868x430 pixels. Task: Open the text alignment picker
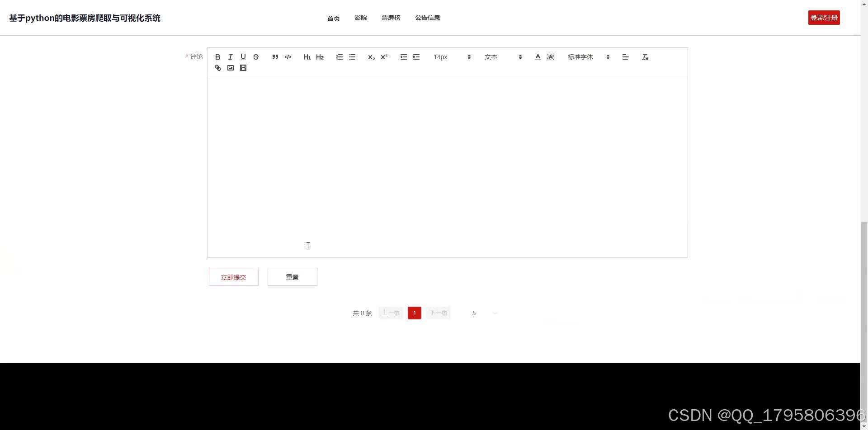point(625,57)
